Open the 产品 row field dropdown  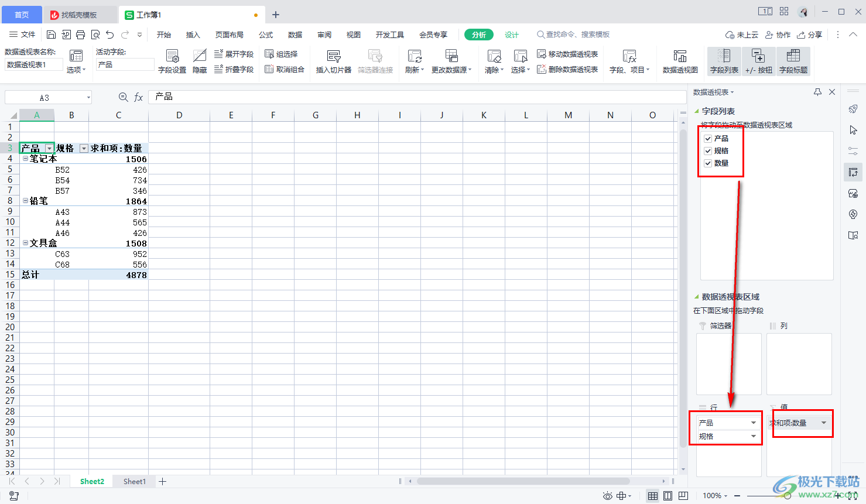[754, 423]
